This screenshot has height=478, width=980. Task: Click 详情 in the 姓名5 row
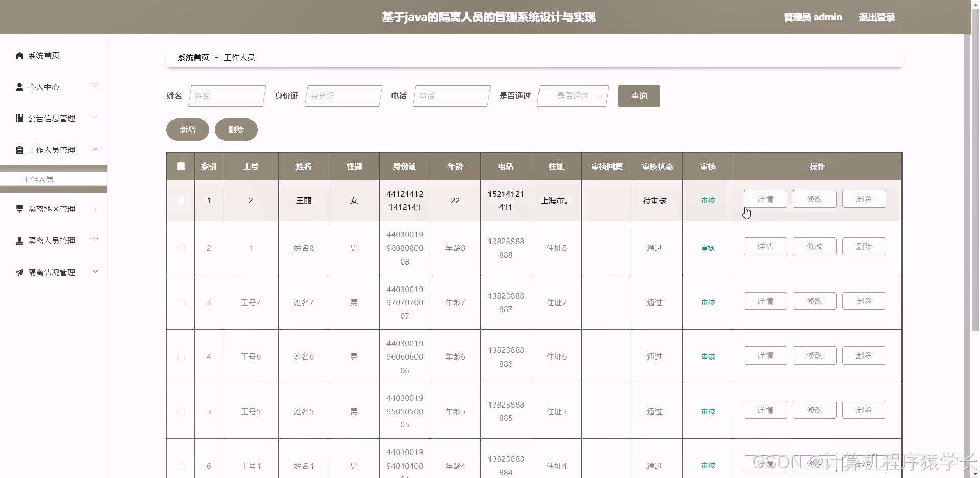click(x=765, y=410)
